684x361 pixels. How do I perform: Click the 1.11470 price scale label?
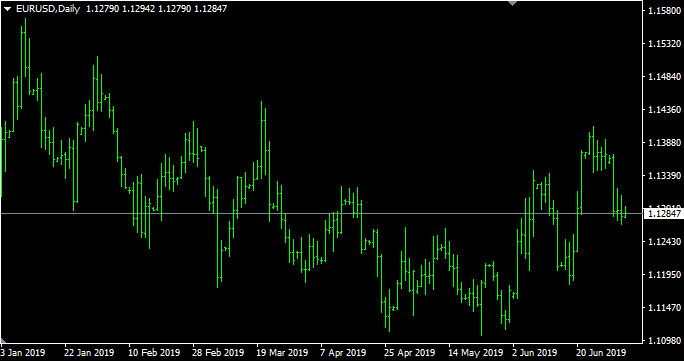point(665,308)
